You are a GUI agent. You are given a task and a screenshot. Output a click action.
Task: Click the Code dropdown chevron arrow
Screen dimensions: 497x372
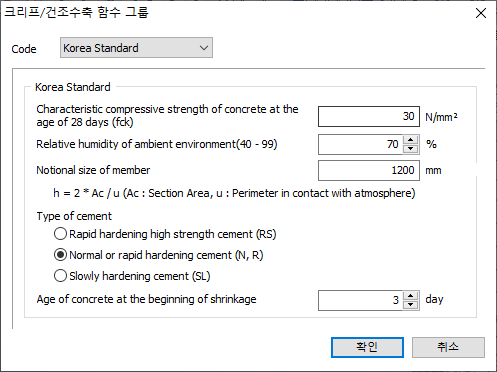point(204,48)
